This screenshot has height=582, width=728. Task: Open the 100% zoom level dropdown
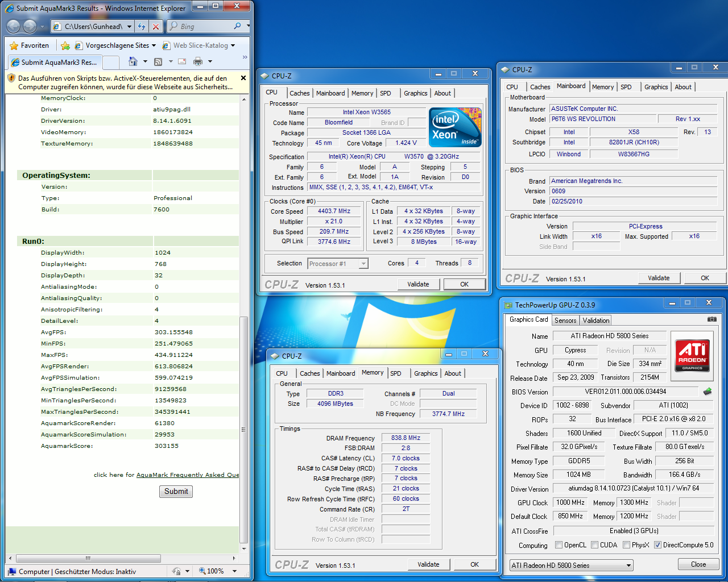tap(234, 571)
